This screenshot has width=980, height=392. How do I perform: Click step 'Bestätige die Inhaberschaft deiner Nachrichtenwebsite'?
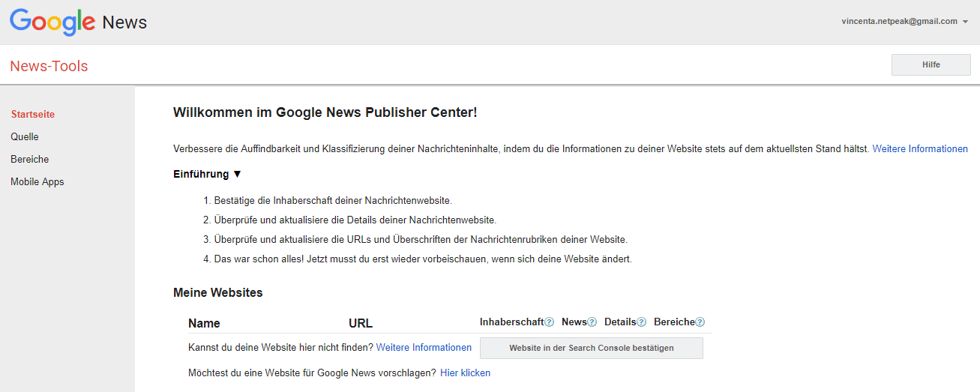[333, 201]
